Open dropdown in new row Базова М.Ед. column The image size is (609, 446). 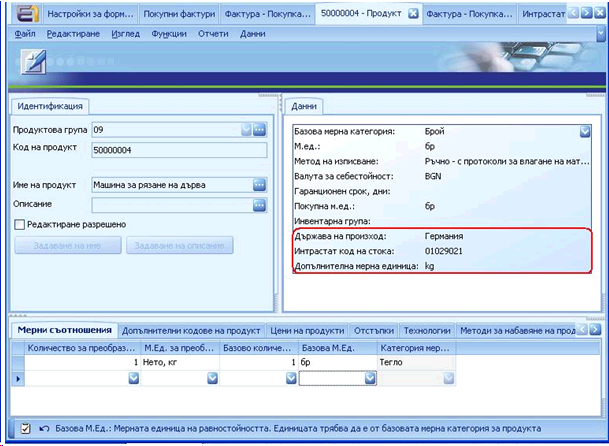[x=370, y=378]
